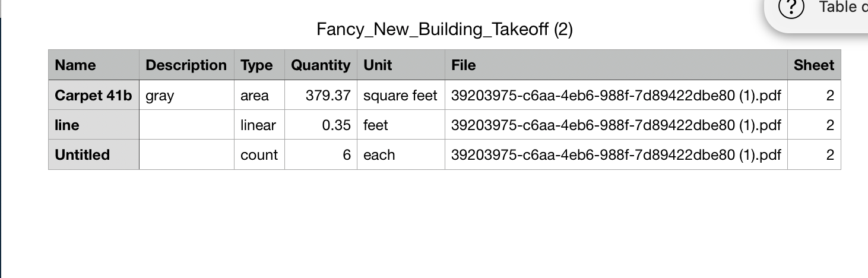Select the count type cell
Screen dimensions: 868x278
point(259,154)
